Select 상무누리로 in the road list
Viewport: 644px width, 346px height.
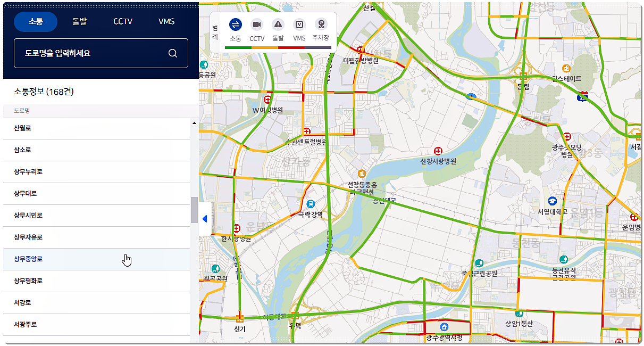pos(97,172)
